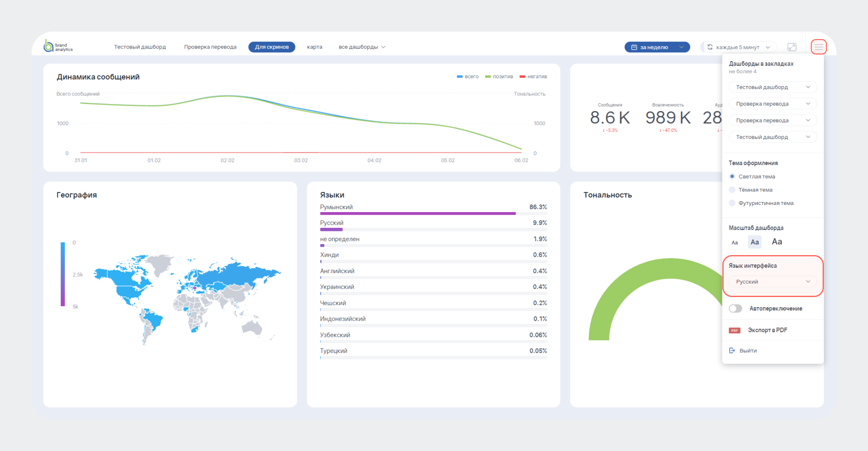Open the карта dashboard tab
Screen dimensions: 868x451
coord(314,47)
